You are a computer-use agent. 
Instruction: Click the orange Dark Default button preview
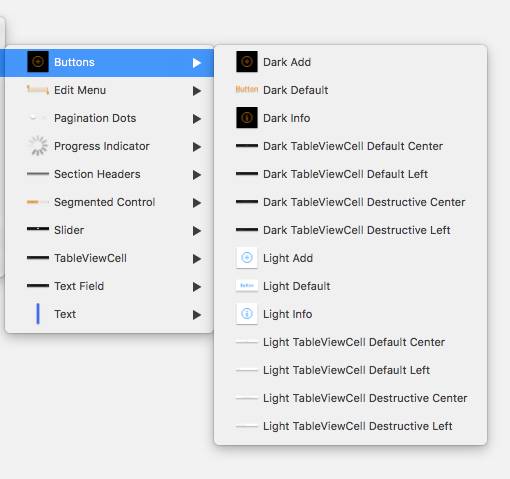pos(247,89)
